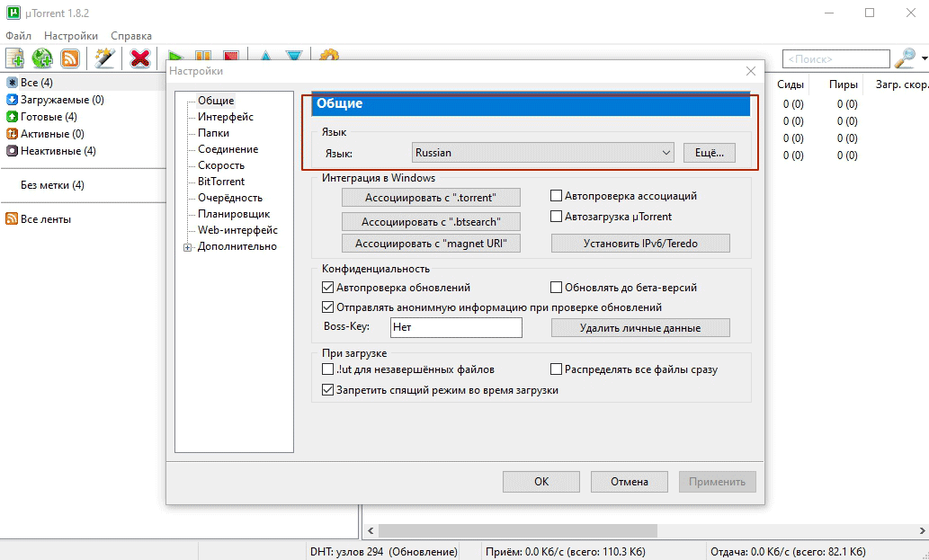Select 'Дополнительно' label in settings tree
Viewport: 929px width, 560px height.
(x=237, y=247)
